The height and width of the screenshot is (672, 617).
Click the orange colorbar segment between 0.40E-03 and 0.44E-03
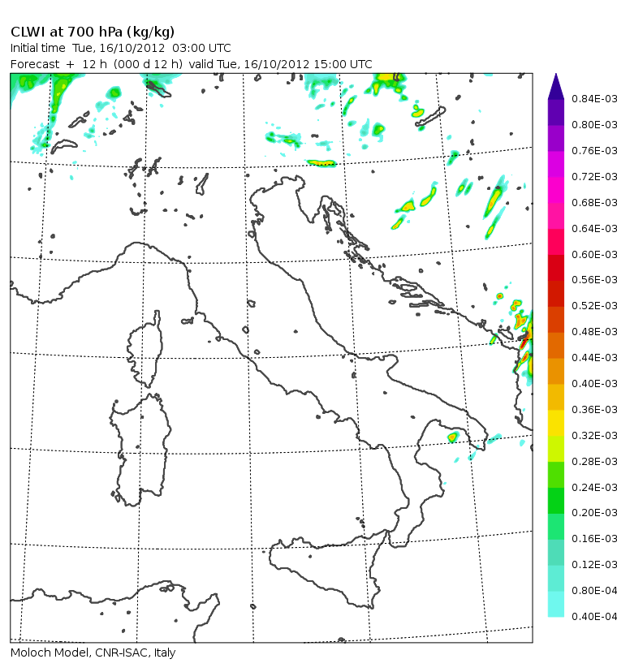[556, 371]
